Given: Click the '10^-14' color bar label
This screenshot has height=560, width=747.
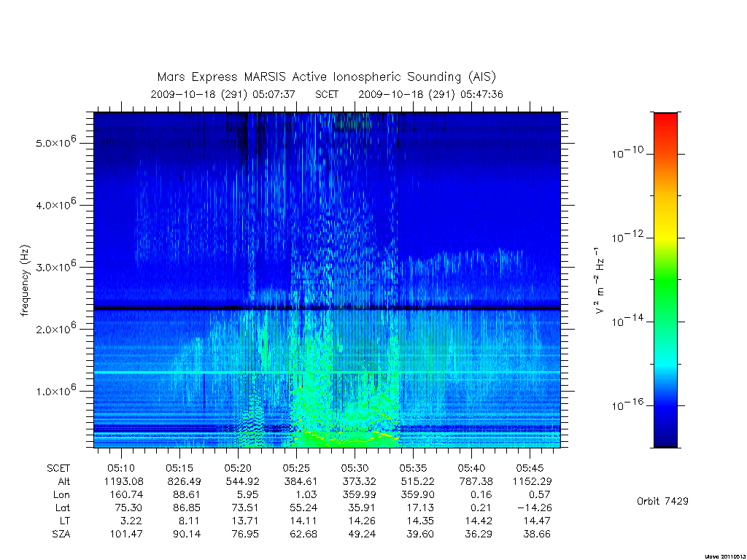Looking at the screenshot, I should 627,321.
